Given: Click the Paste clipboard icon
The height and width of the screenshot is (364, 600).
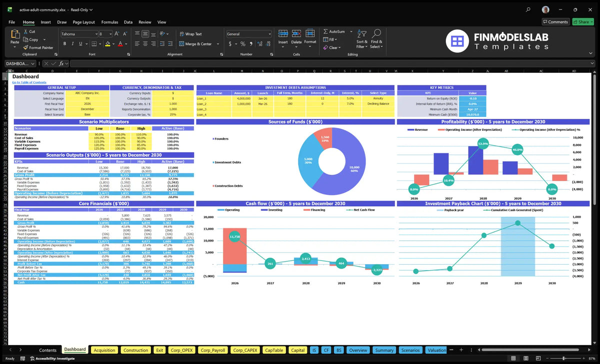Looking at the screenshot, I should click(14, 33).
